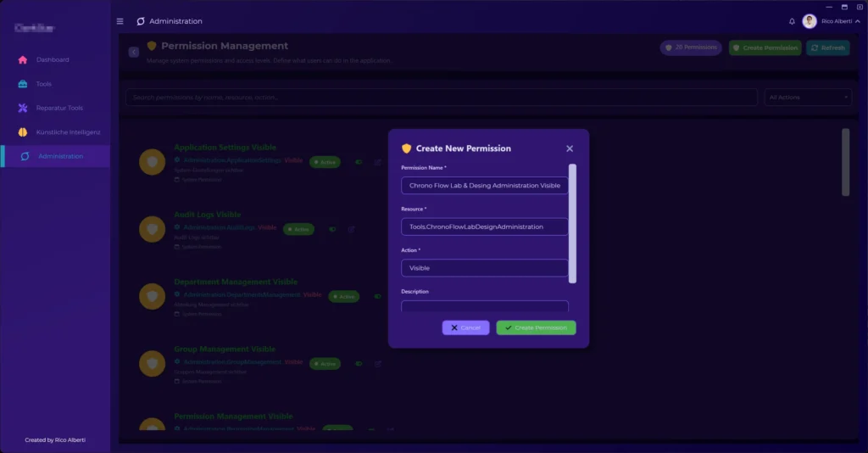This screenshot has height=453, width=868.
Task: Toggle Department Management Visible active switch
Action: [377, 296]
